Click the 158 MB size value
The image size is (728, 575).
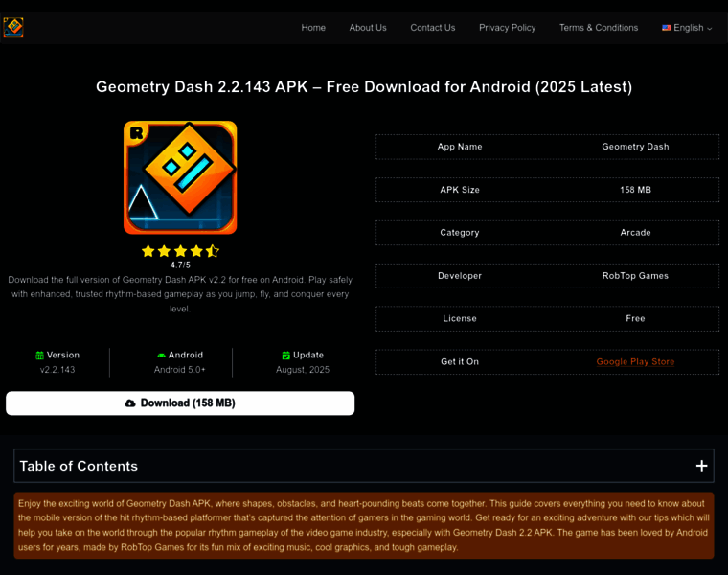click(x=635, y=190)
